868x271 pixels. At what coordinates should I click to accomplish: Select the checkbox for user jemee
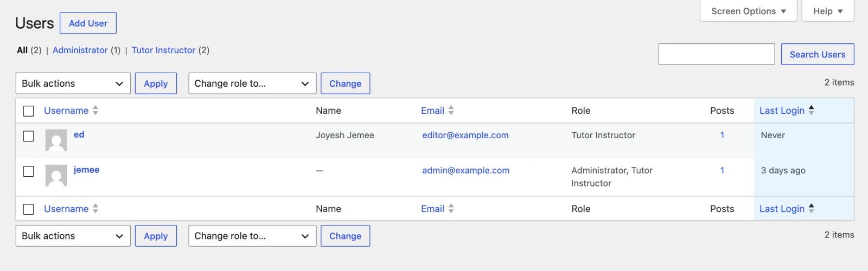tap(29, 171)
